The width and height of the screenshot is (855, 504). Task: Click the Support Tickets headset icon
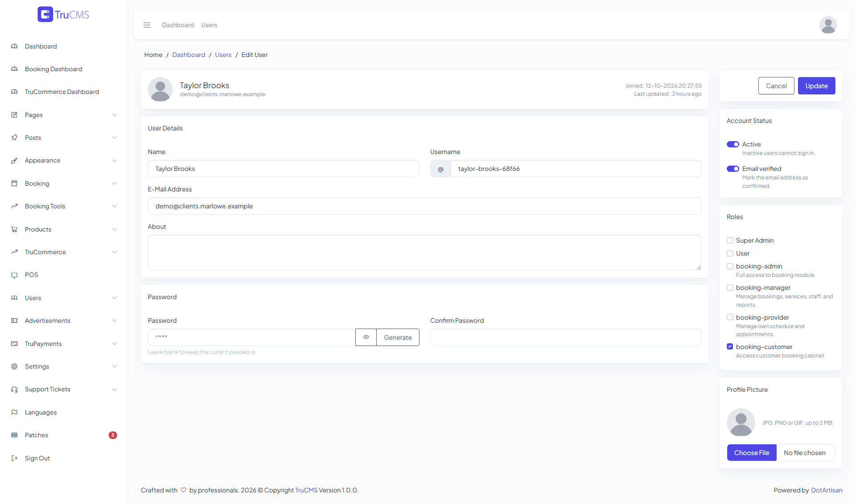pos(14,389)
